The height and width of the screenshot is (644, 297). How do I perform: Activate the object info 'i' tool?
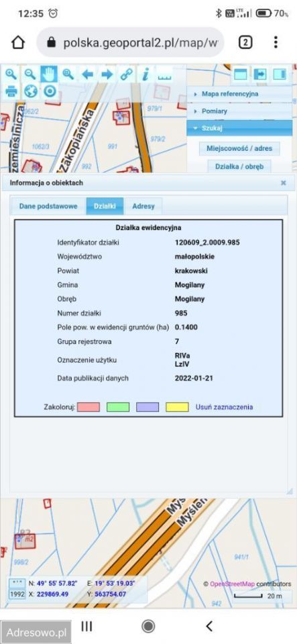[145, 74]
